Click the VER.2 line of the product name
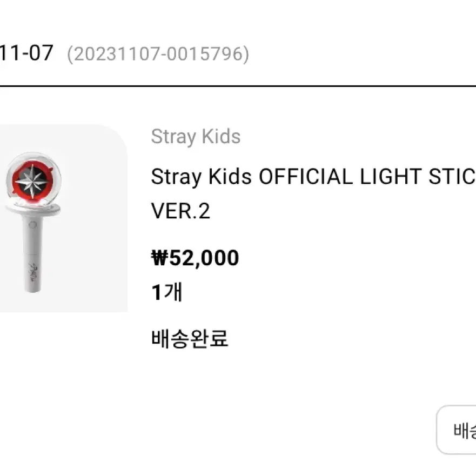The image size is (476, 476). click(180, 211)
